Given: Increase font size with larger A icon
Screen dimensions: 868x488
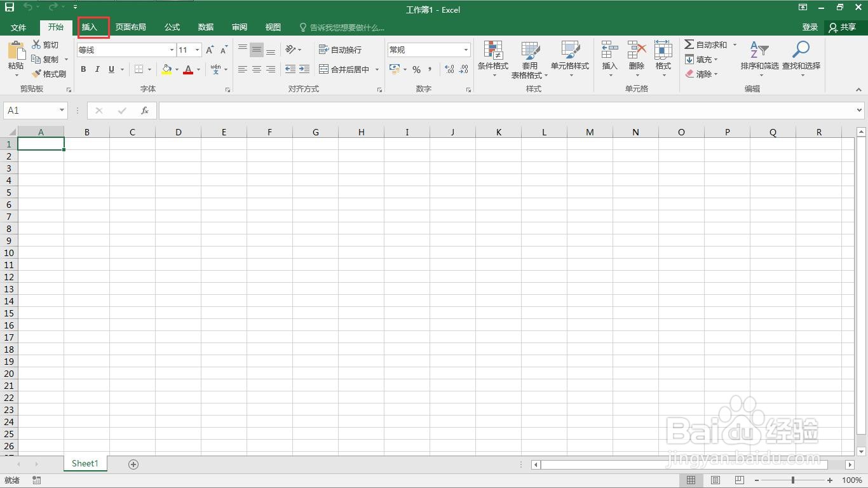Looking at the screenshot, I should [x=210, y=50].
